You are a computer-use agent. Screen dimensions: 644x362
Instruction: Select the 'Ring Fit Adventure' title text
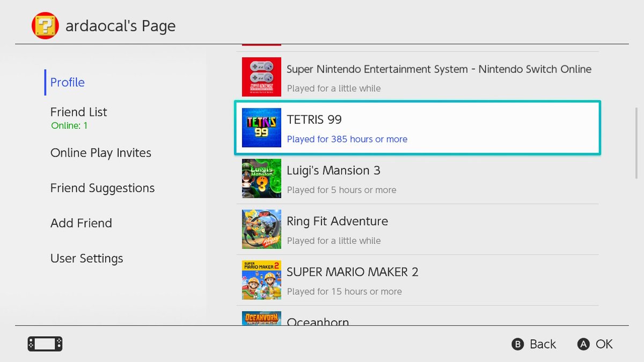[x=338, y=221]
